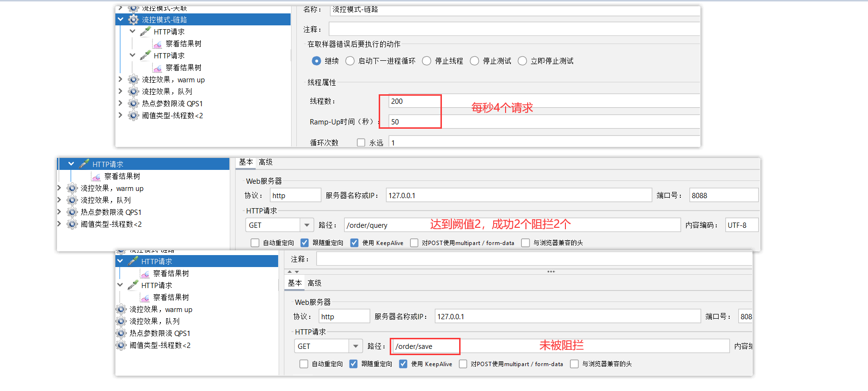Collapse the first HTTP请求 node, top screenshot

pyautogui.click(x=133, y=31)
